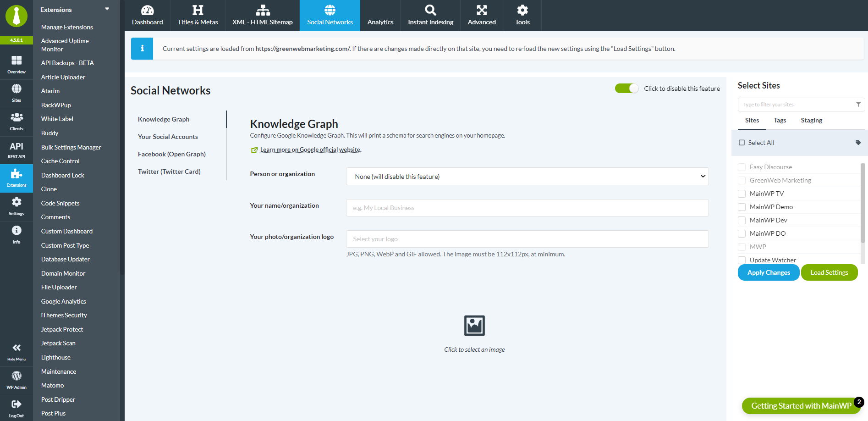This screenshot has height=421, width=868.
Task: Click the Apply Changes button
Action: 769,272
